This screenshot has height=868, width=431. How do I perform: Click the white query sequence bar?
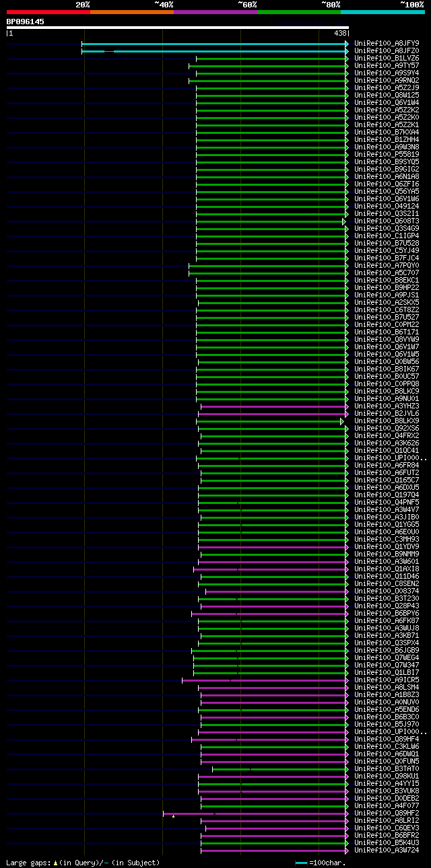[x=178, y=28]
